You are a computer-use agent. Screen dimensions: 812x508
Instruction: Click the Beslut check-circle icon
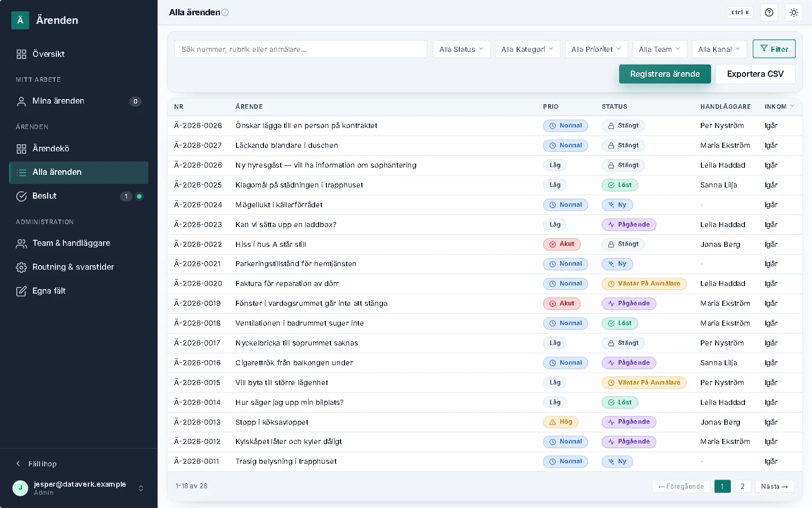[21, 196]
